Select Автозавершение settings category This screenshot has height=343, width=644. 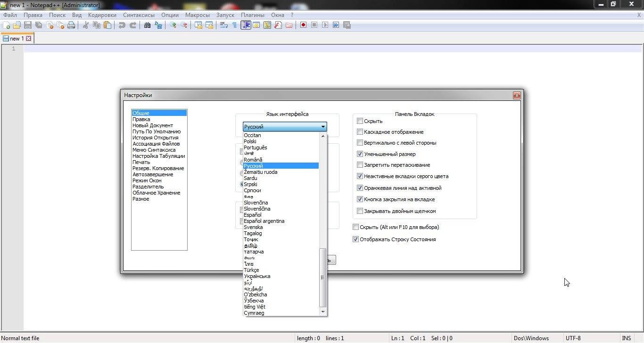[x=159, y=174]
